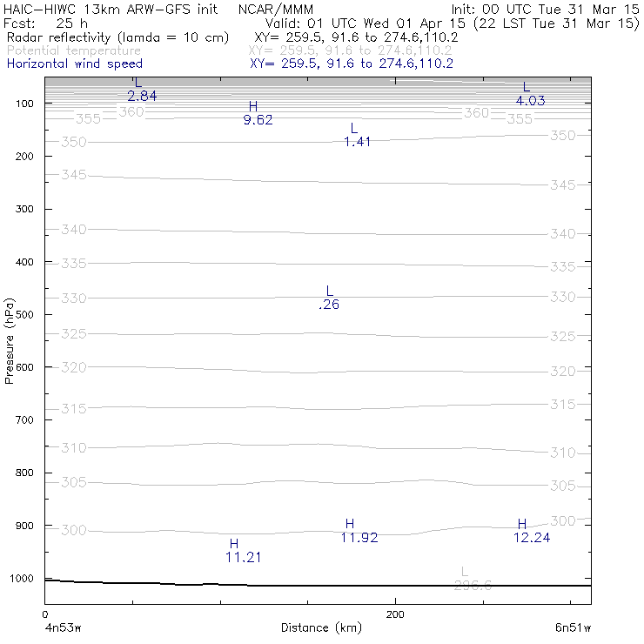This screenshot has width=644, height=644.
Task: Click 'Init: 00 UTC Tue 31 Mar 15'
Action: (x=546, y=10)
